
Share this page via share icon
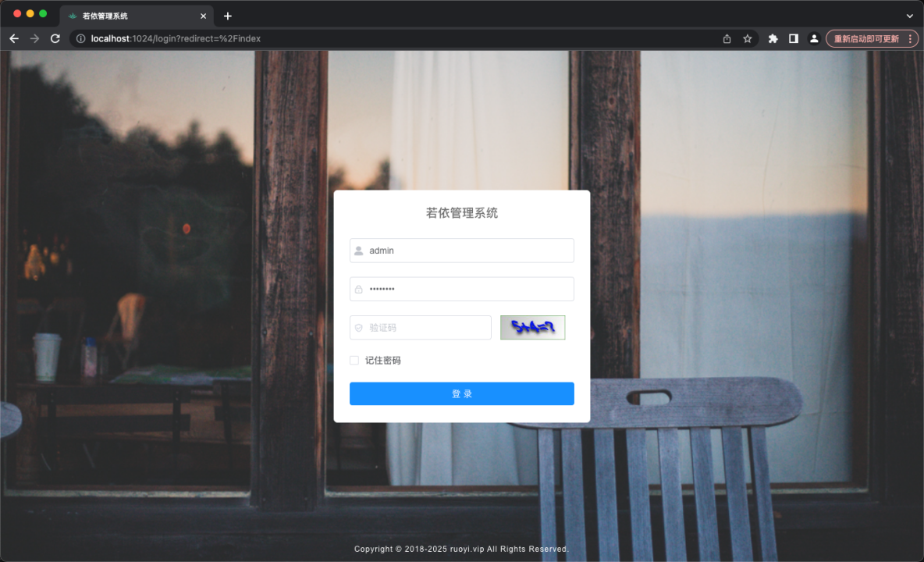[727, 38]
